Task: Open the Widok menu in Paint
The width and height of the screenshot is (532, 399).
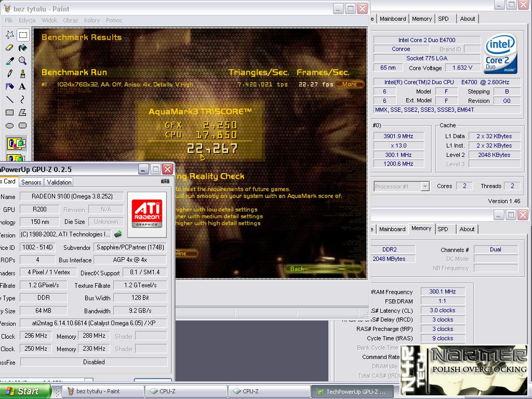Action: coord(49,20)
